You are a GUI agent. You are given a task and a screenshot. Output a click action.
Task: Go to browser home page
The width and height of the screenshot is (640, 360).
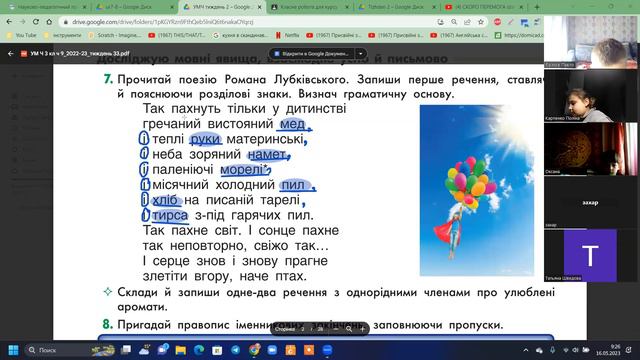pyautogui.click(x=49, y=22)
